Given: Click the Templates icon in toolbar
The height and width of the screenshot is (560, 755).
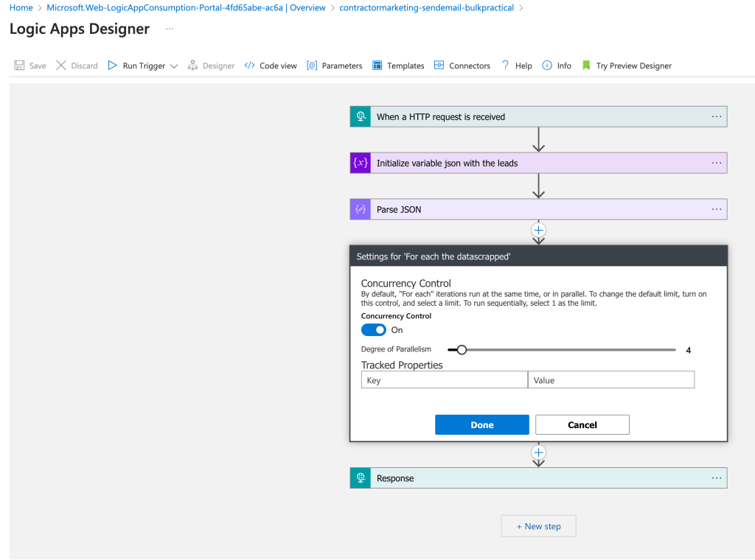Looking at the screenshot, I should [377, 66].
